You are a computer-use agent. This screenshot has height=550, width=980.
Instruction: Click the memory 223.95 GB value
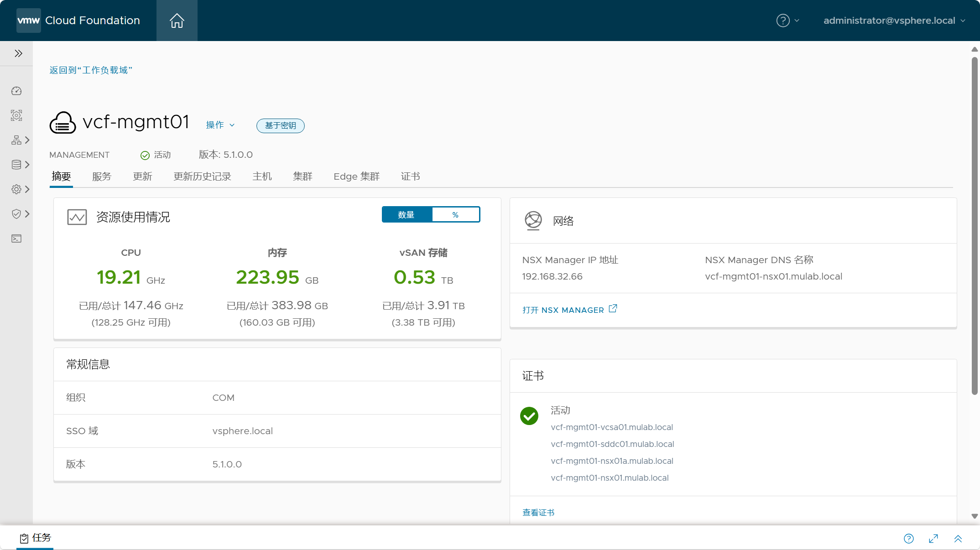point(277,277)
